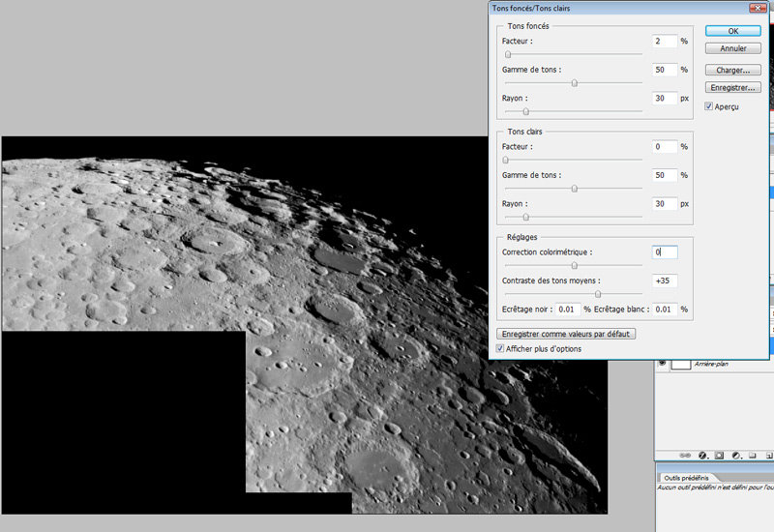Click the Enregistrer... button

(x=733, y=87)
